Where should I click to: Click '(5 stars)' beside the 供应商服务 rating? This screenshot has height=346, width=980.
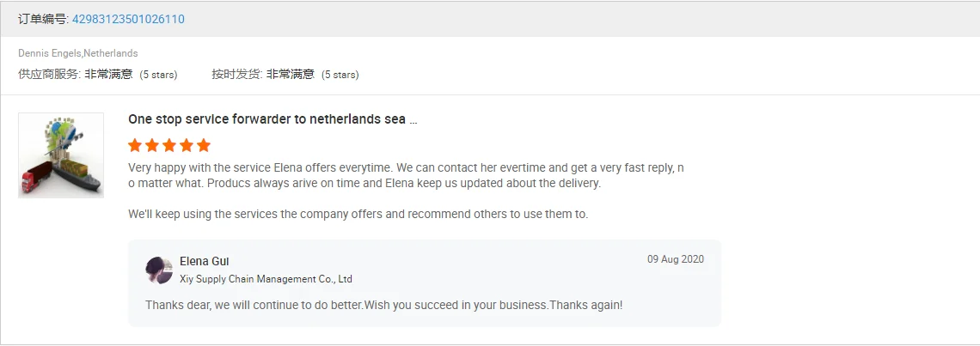point(159,75)
